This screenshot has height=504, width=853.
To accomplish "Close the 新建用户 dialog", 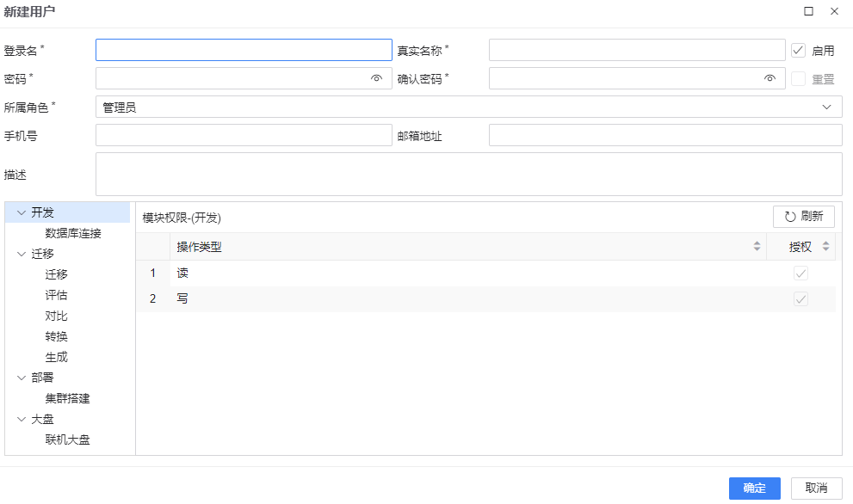I will point(834,11).
